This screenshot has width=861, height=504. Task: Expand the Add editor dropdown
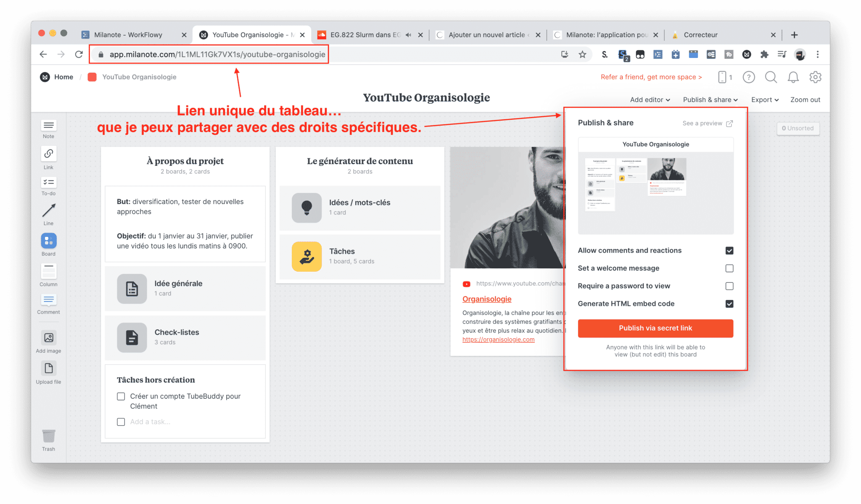[x=650, y=100]
